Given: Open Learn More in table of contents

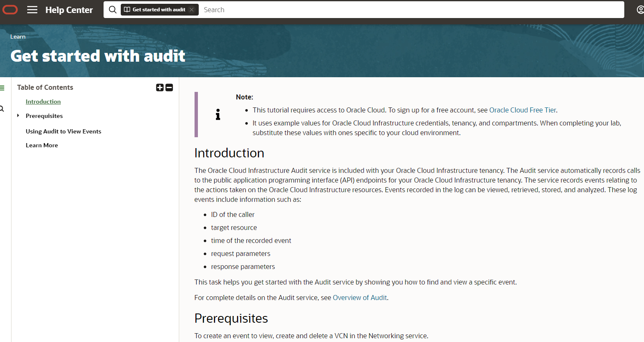Looking at the screenshot, I should pyautogui.click(x=42, y=145).
